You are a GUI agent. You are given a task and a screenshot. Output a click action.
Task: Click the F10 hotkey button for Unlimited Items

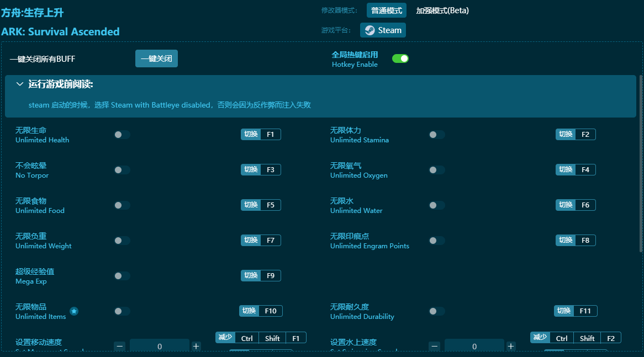coord(261,311)
